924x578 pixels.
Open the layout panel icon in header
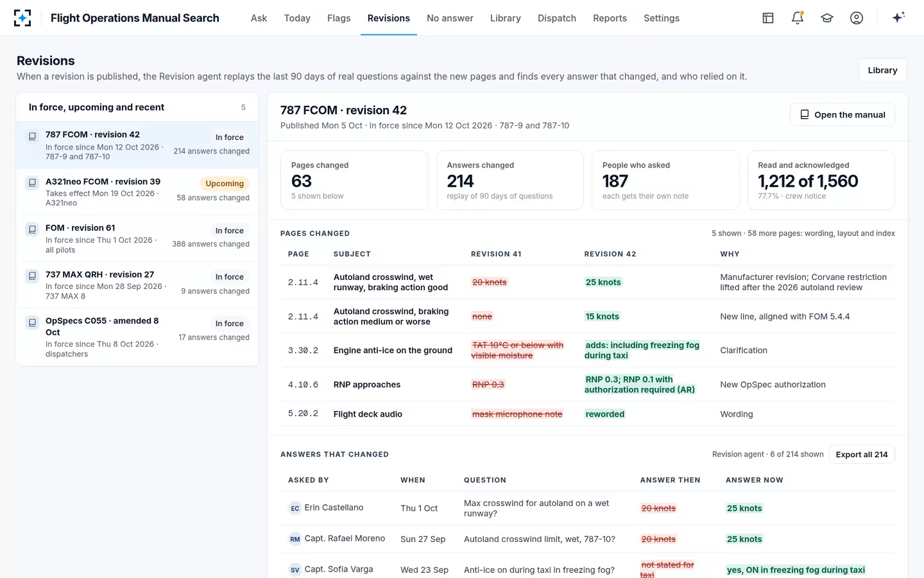point(768,18)
